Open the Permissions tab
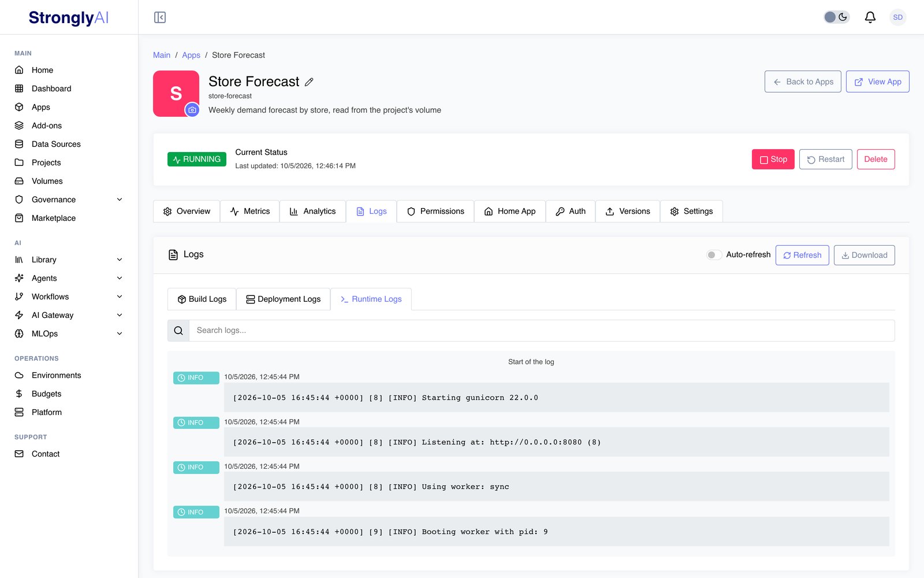The height and width of the screenshot is (578, 924). tap(435, 212)
